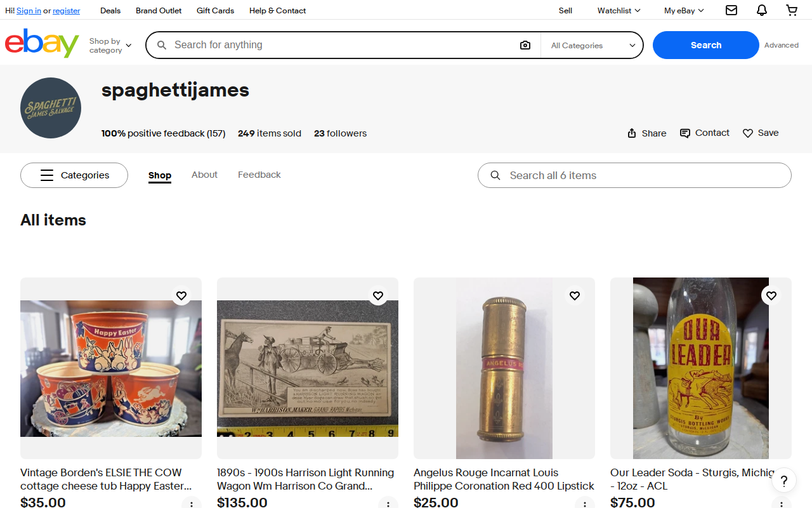Open Brand Outlet in top navigation
The image size is (812, 508).
pyautogui.click(x=159, y=10)
